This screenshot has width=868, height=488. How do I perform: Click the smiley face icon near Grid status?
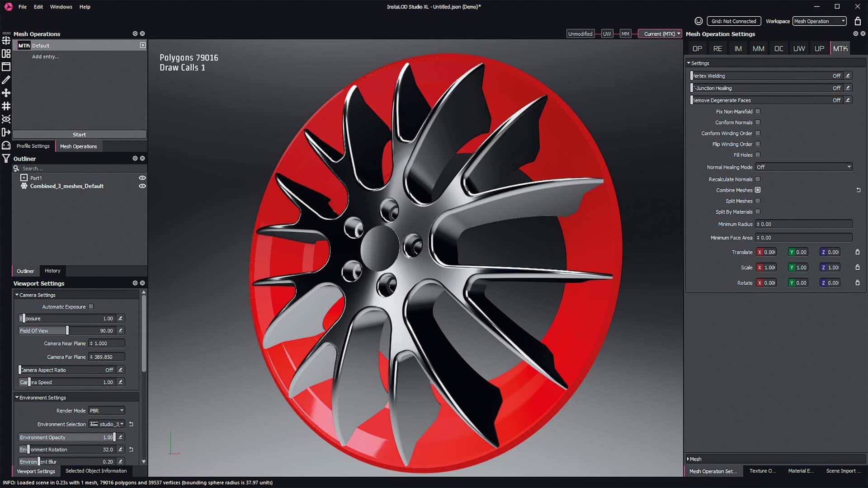point(698,21)
